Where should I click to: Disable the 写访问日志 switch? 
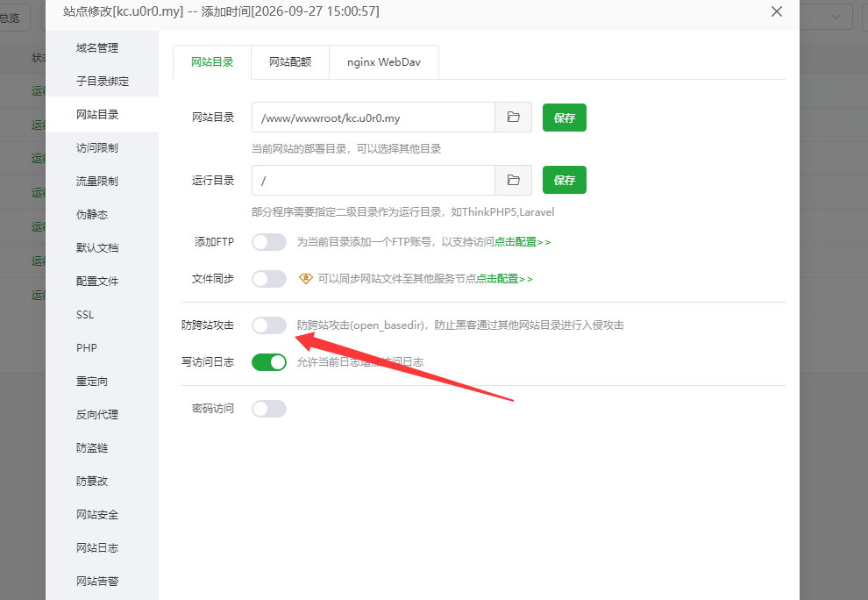coord(269,362)
